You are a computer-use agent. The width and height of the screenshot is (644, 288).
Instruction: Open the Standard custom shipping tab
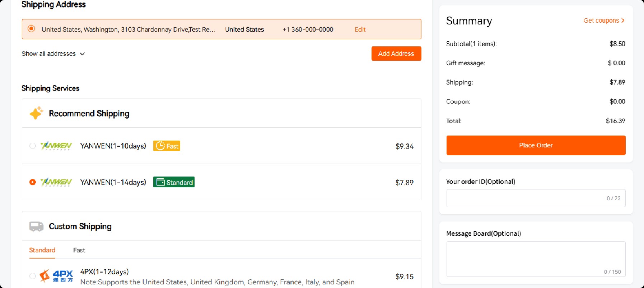42,250
